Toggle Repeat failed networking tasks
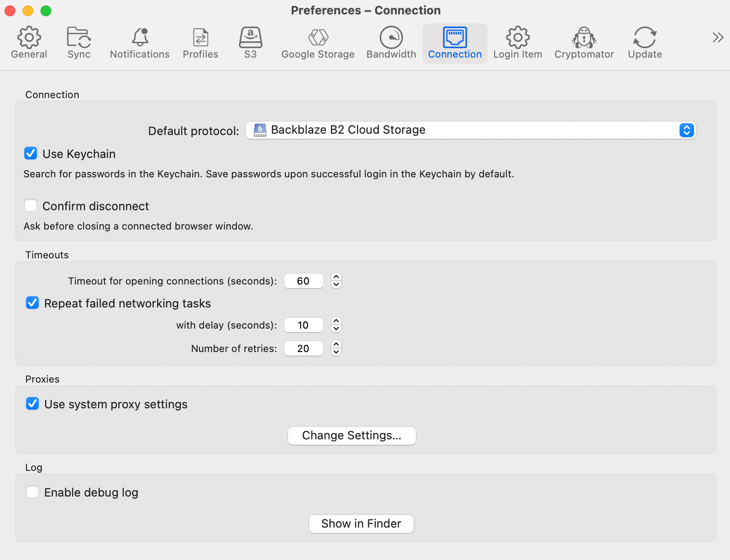730x560 pixels. tap(32, 303)
